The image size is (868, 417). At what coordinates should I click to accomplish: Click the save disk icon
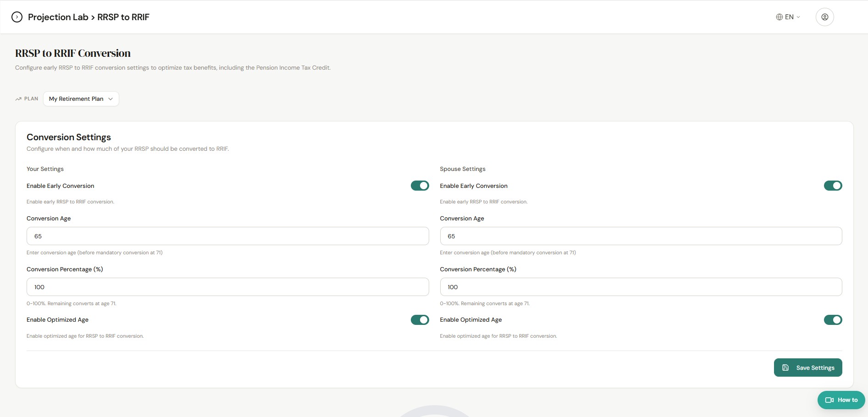point(785,368)
